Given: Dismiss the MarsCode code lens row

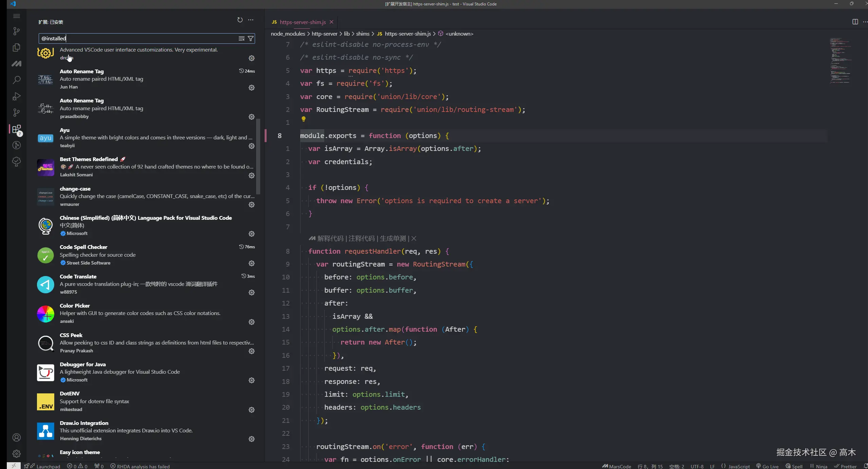Looking at the screenshot, I should (414, 238).
